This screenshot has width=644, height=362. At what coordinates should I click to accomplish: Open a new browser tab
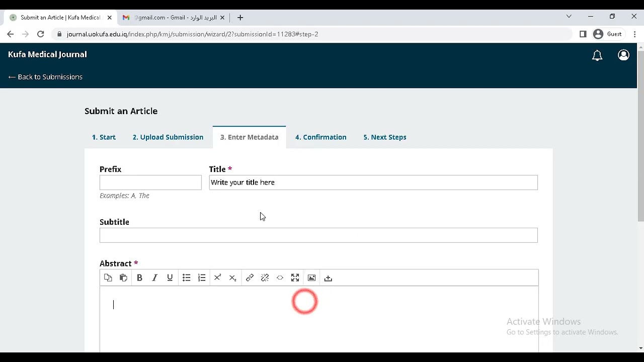(240, 18)
